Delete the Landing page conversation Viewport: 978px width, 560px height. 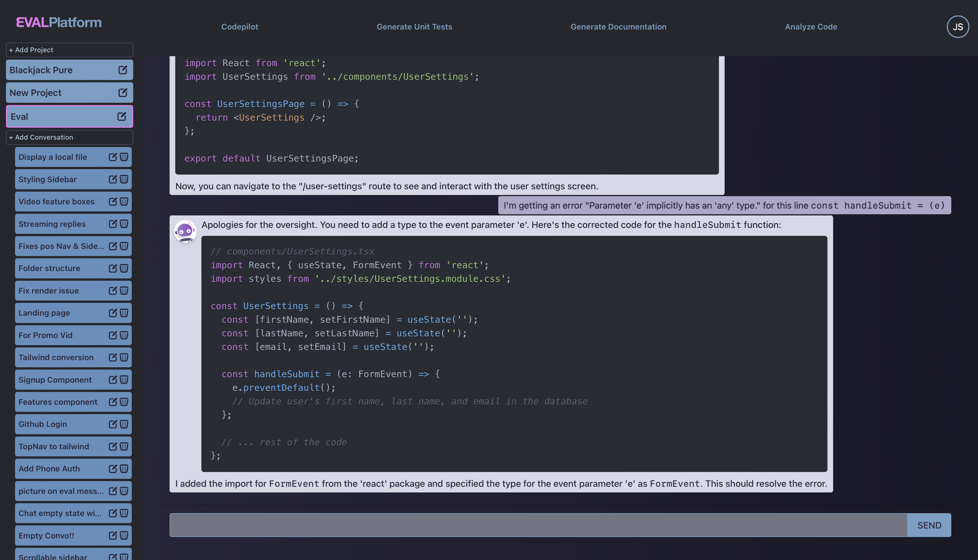click(124, 313)
